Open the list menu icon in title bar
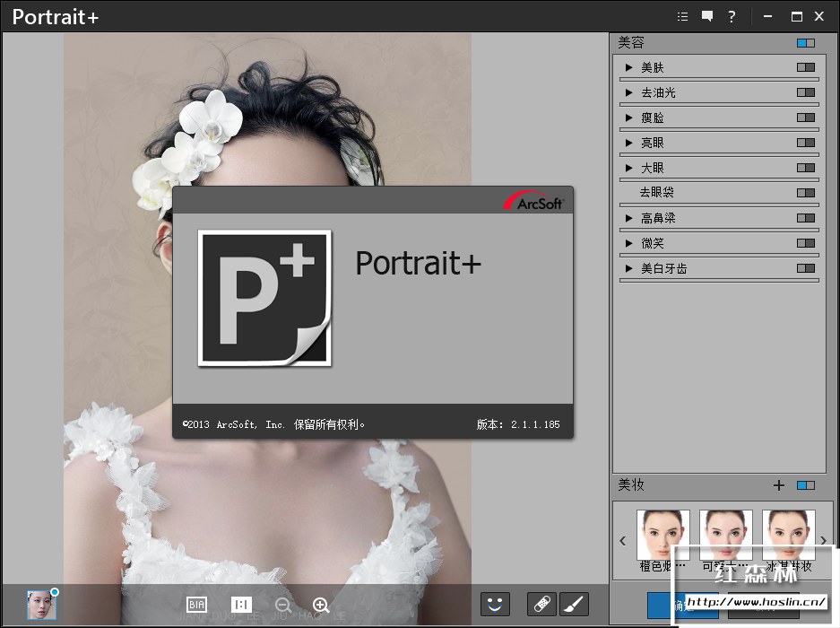This screenshot has height=628, width=840. click(x=682, y=17)
